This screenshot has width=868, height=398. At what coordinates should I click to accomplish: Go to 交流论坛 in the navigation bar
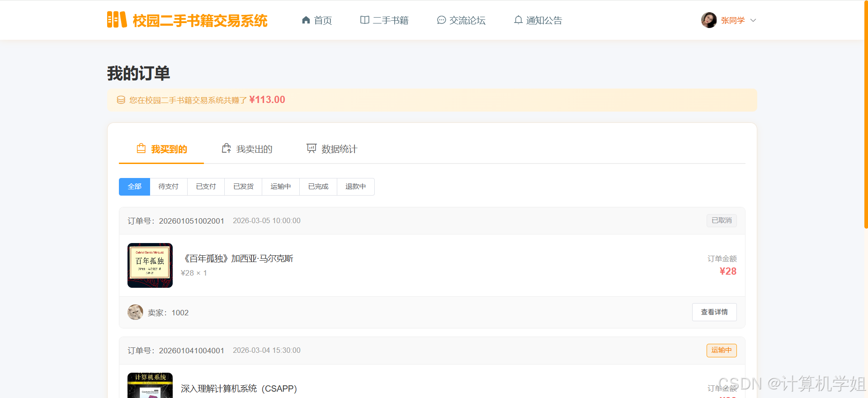[461, 20]
